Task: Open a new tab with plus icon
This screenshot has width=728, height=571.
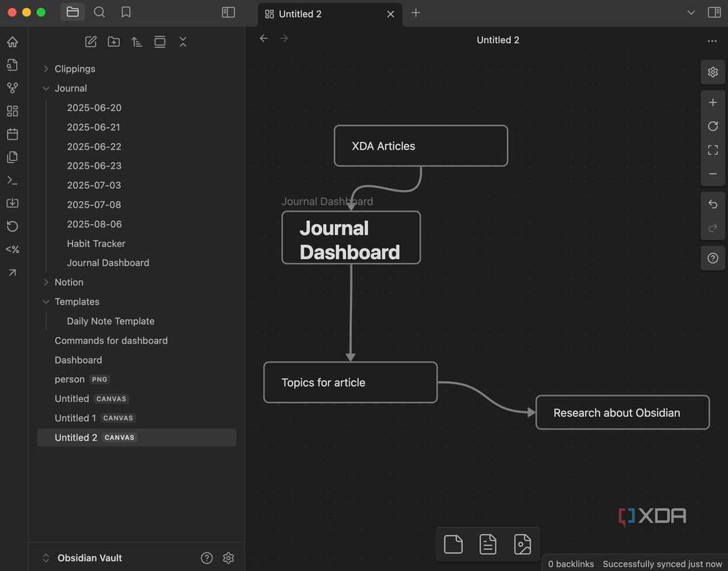Action: point(416,13)
